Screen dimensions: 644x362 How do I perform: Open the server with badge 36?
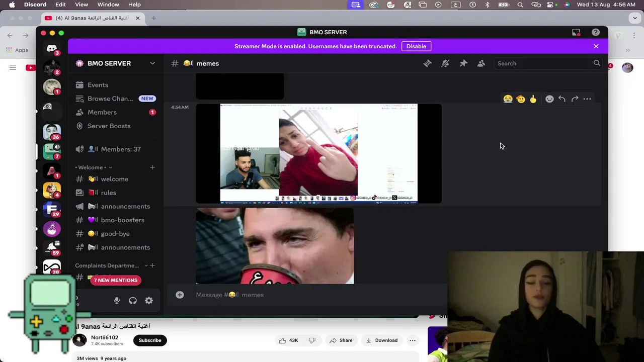(x=52, y=131)
